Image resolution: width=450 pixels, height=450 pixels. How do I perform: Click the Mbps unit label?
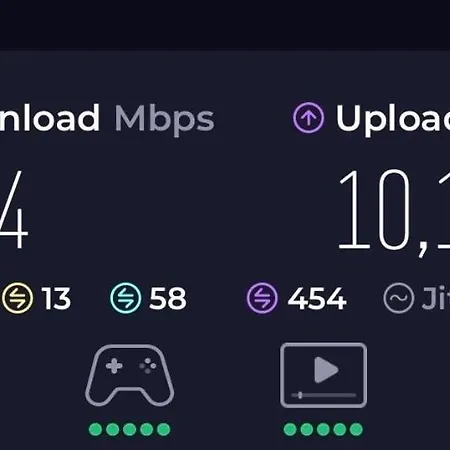click(164, 120)
